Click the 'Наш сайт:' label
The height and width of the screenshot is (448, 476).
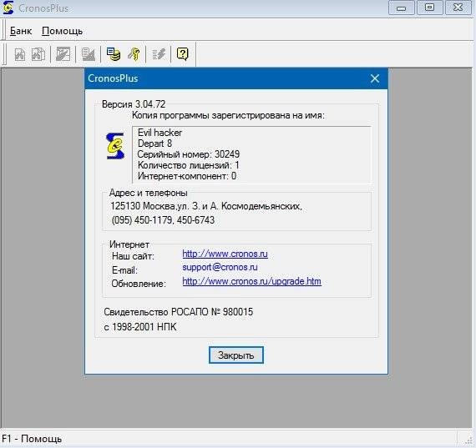click(x=133, y=256)
